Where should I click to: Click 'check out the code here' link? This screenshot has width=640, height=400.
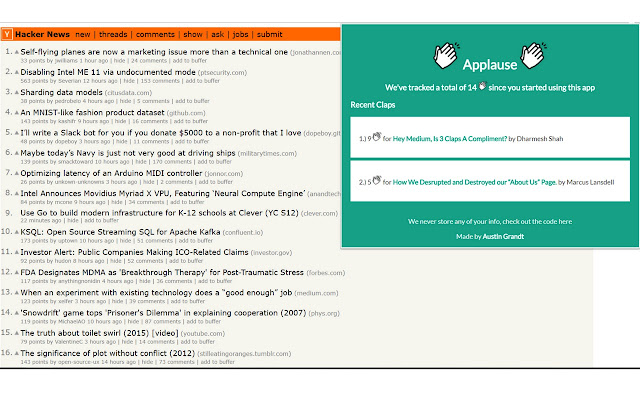[537, 222]
